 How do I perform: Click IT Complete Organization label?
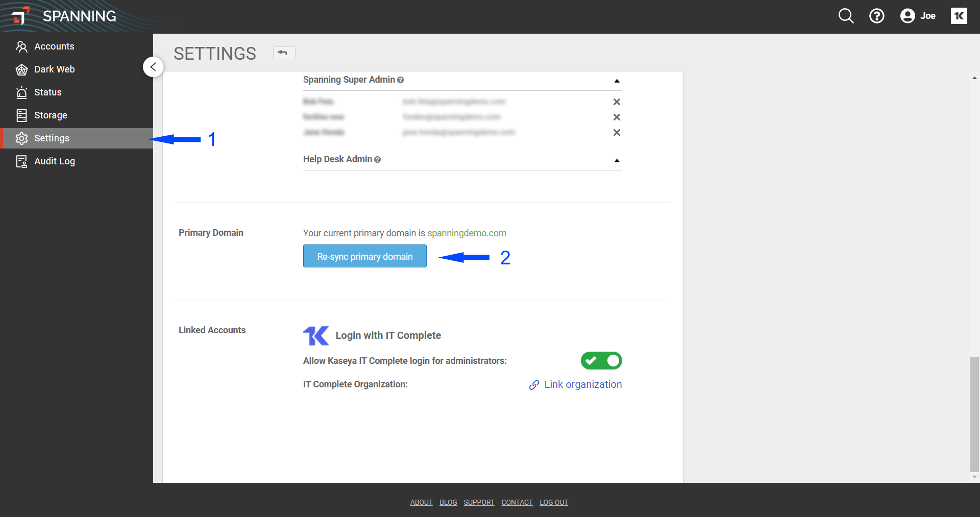(x=355, y=384)
